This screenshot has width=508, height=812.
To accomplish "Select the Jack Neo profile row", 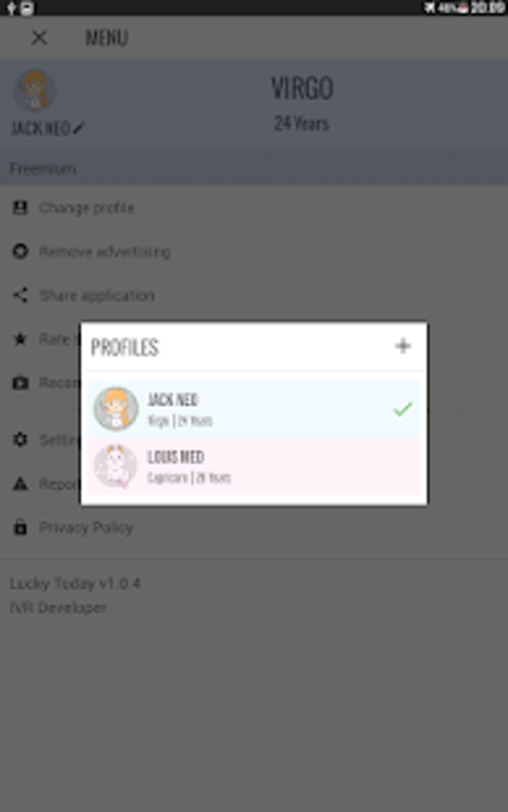I will tap(254, 409).
